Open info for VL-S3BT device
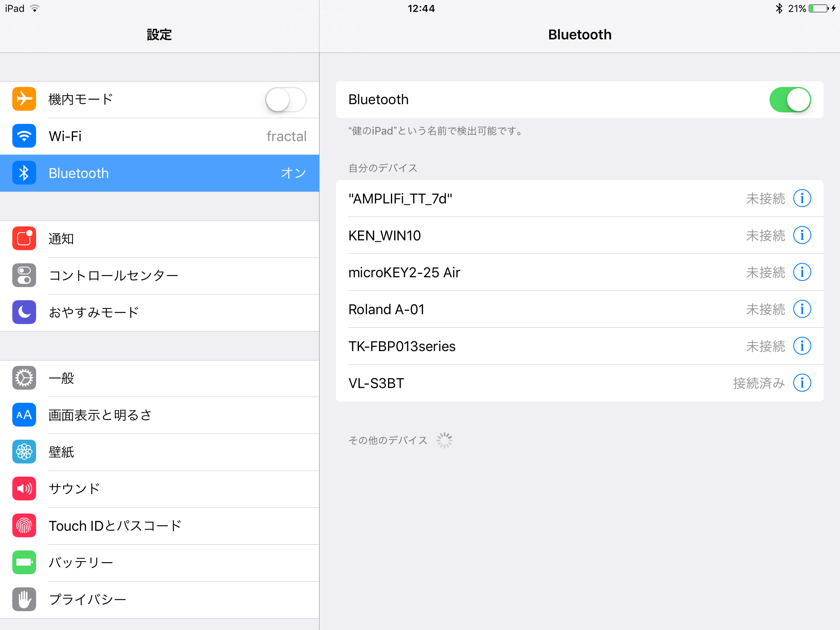840x630 pixels. pyautogui.click(x=802, y=383)
